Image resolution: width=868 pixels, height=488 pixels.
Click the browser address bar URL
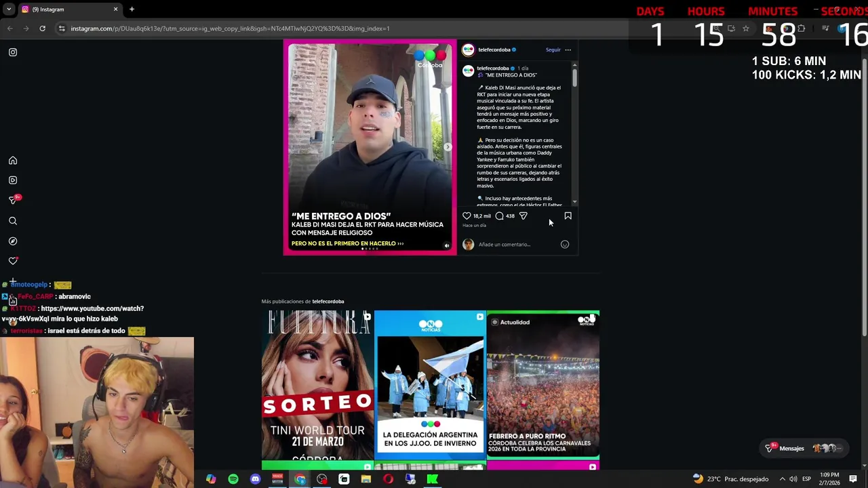point(231,28)
